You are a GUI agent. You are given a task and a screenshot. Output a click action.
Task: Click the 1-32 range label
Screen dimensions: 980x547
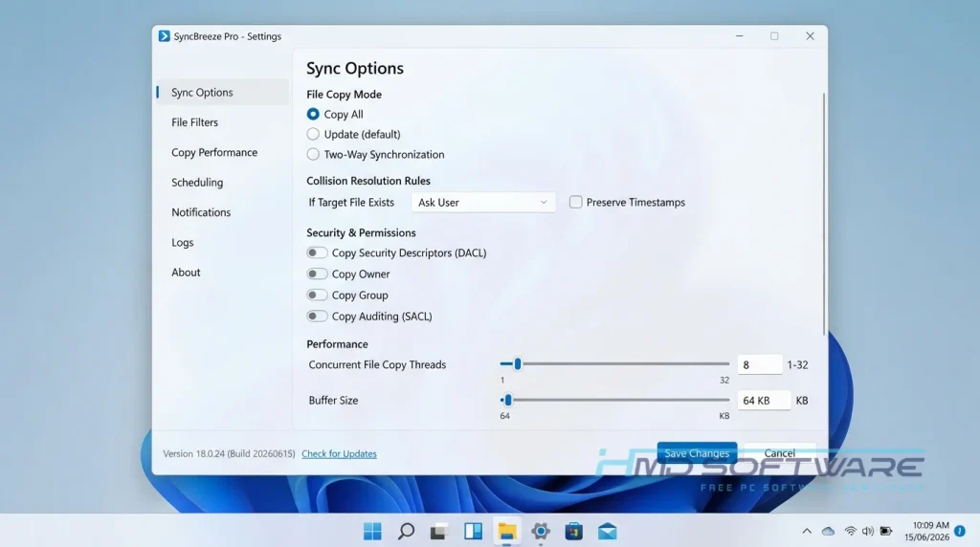coord(797,364)
